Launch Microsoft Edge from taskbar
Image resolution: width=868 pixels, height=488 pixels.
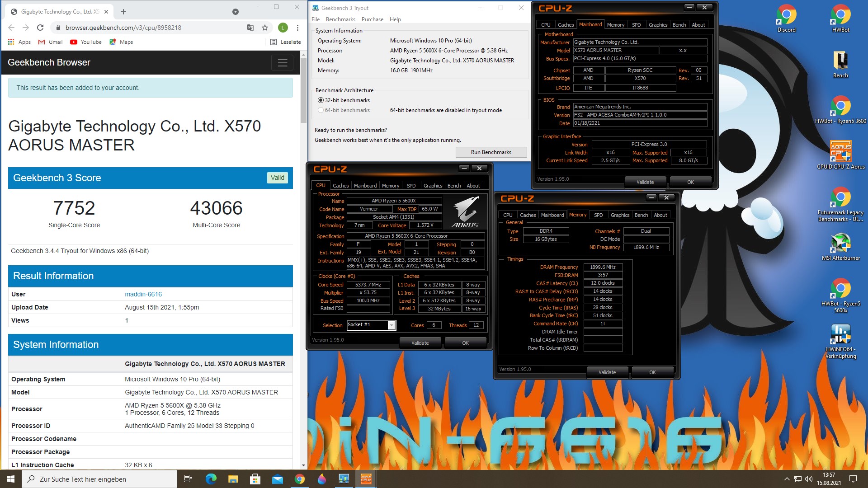[x=211, y=479]
